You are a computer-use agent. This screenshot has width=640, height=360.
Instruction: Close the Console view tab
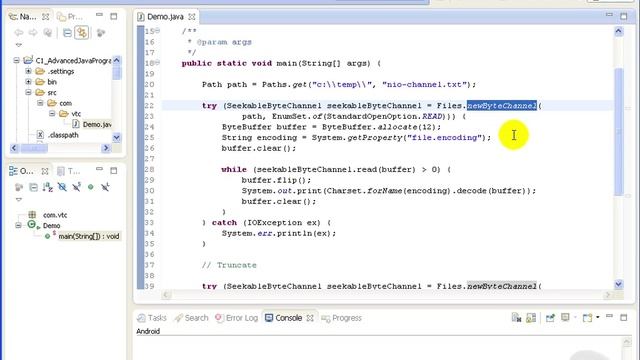[310, 318]
